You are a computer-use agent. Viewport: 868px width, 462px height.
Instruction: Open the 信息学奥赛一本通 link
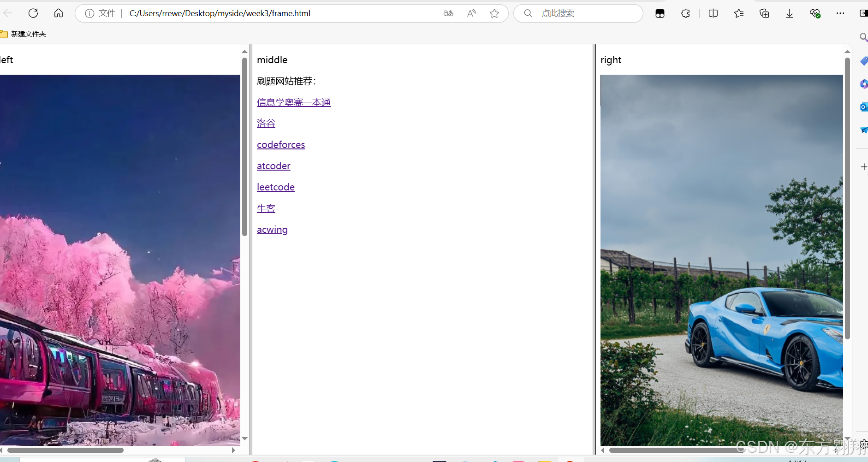pyautogui.click(x=294, y=102)
